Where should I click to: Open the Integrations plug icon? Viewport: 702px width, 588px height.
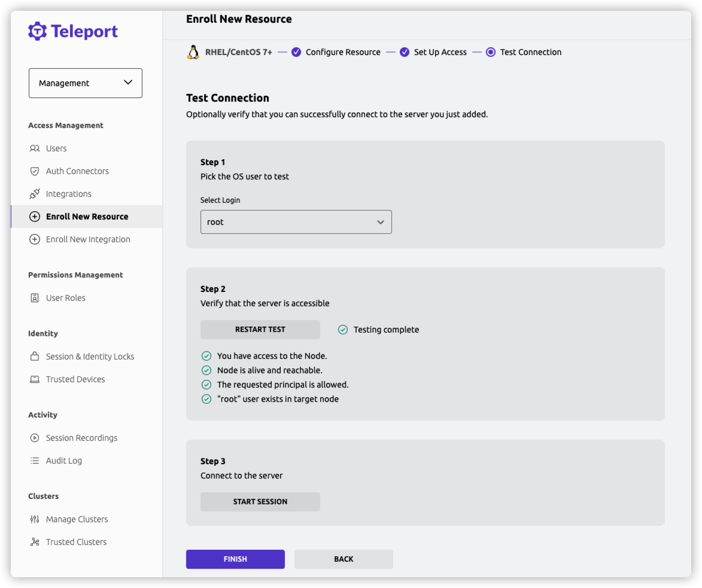[35, 194]
